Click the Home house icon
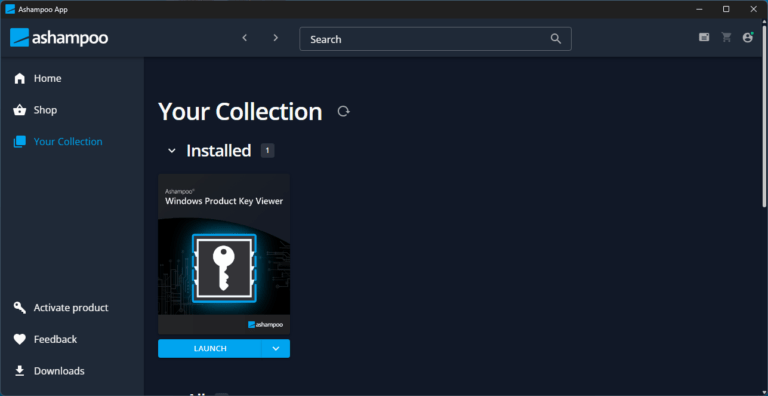 [20, 78]
